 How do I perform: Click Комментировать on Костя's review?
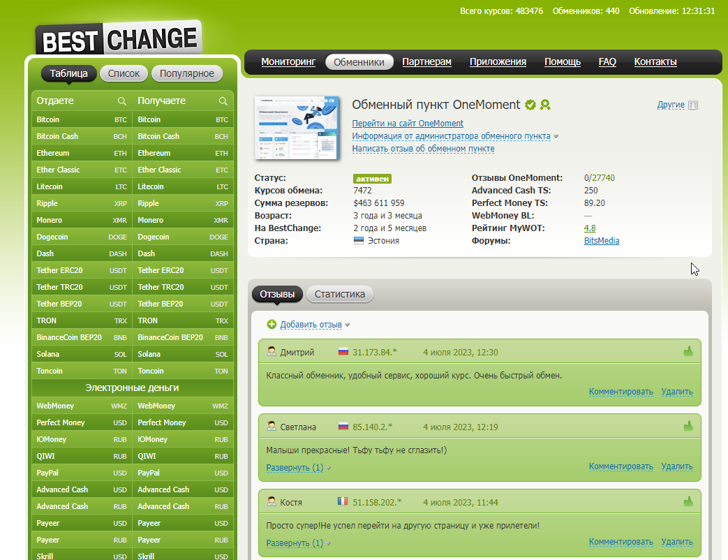click(x=621, y=541)
